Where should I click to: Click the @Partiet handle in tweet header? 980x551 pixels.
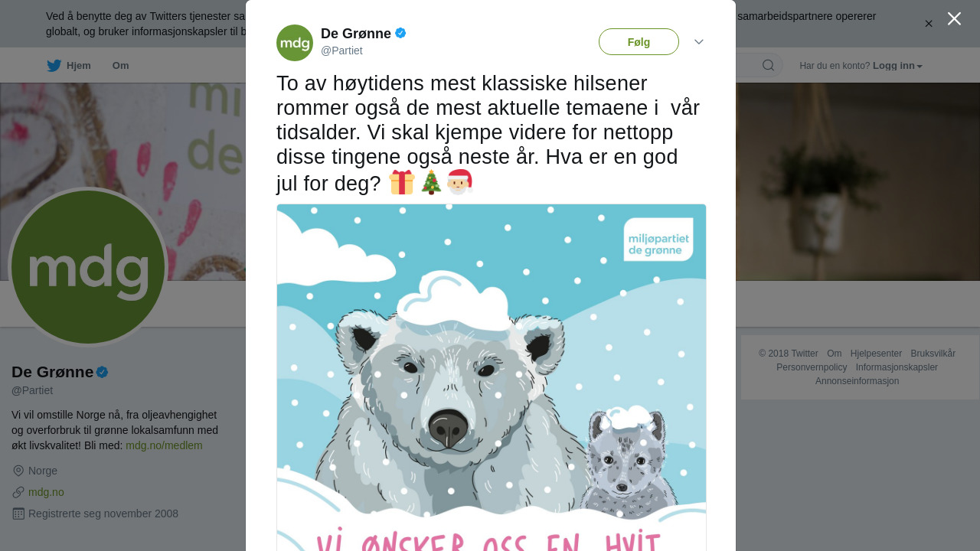point(341,51)
